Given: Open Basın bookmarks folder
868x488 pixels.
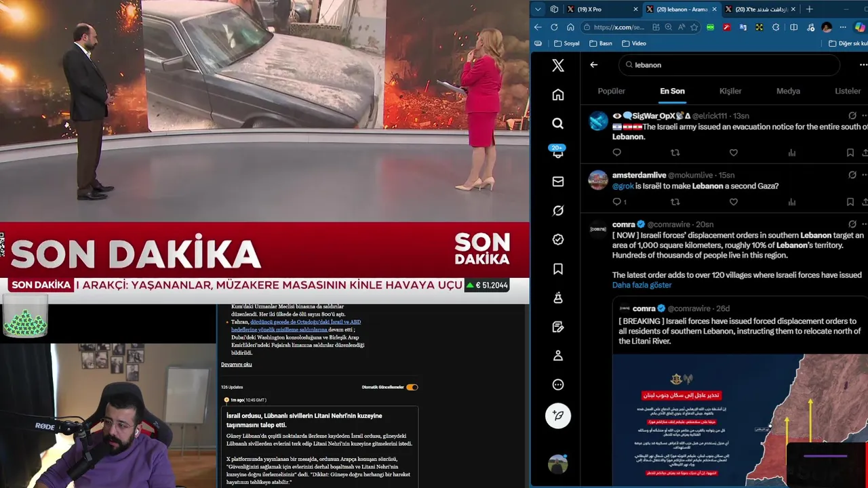Looking at the screenshot, I should pyautogui.click(x=601, y=43).
